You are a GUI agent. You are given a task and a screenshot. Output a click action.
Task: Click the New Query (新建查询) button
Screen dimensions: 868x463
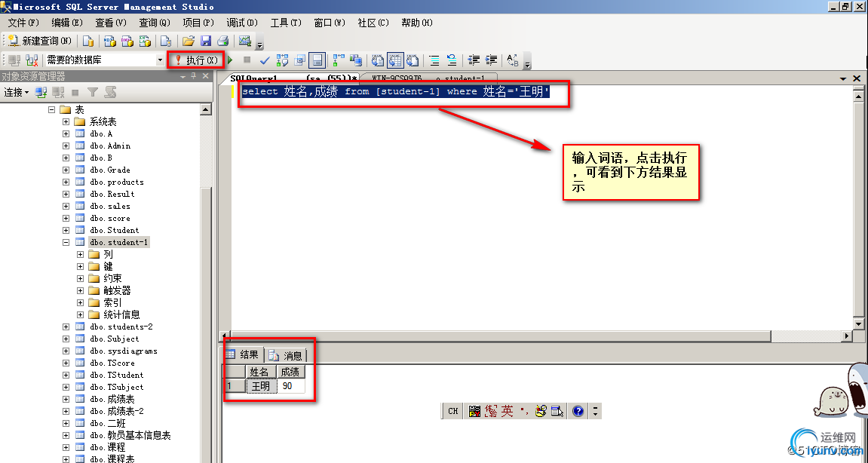click(x=40, y=41)
